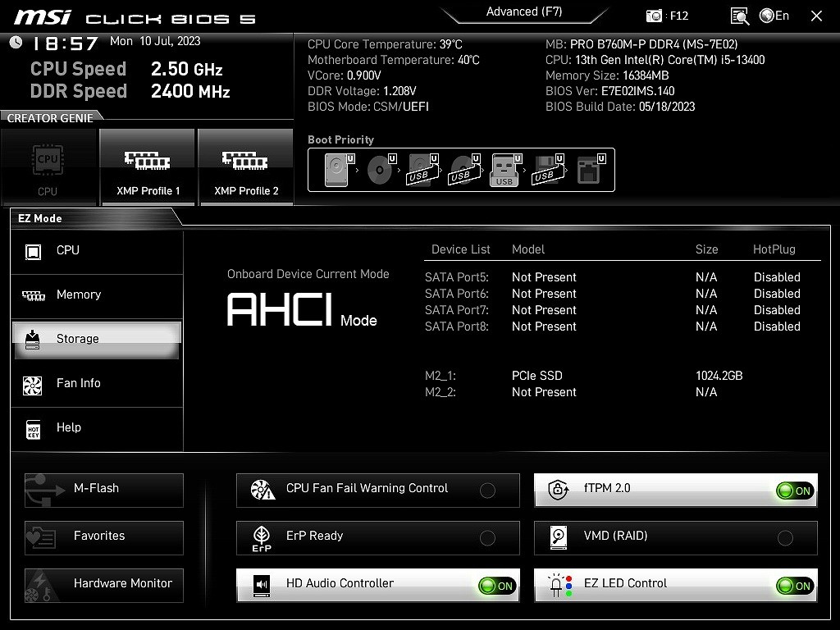Click the fan warning icon in CPU Fan Fail row
Screen dimensions: 840x630
click(262, 490)
